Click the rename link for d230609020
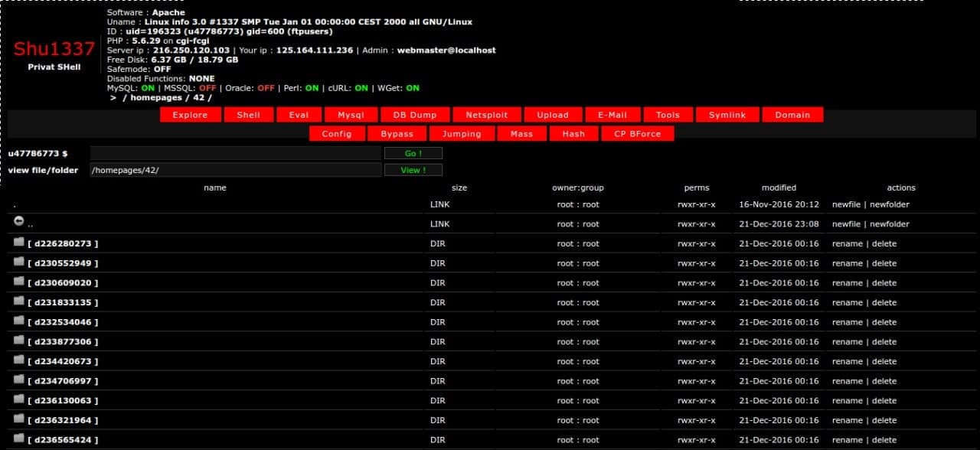Viewport: 980px width, 450px height. [x=847, y=283]
